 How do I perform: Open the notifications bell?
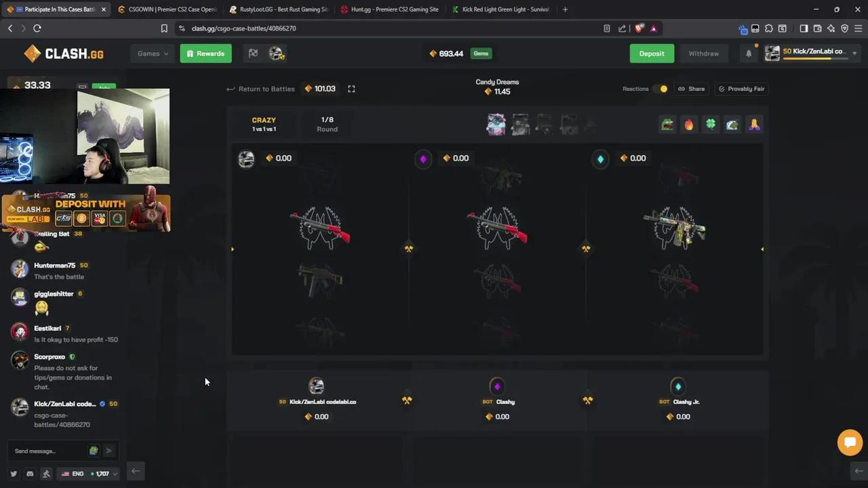tap(749, 54)
